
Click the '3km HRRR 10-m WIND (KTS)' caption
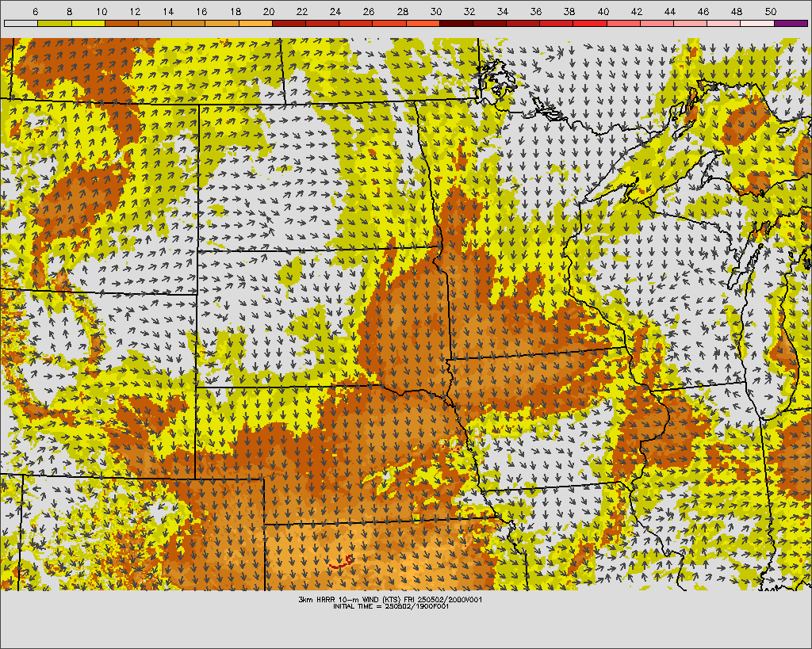tap(351, 599)
